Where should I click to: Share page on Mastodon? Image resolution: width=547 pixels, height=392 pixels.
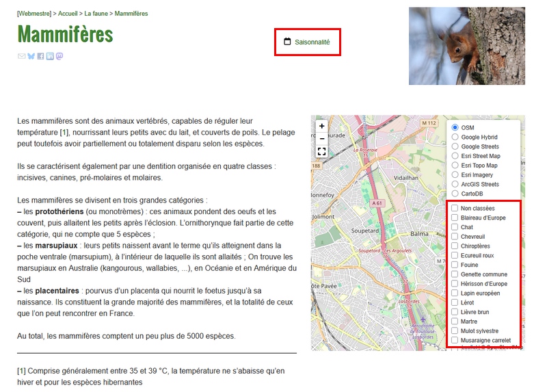pos(59,56)
